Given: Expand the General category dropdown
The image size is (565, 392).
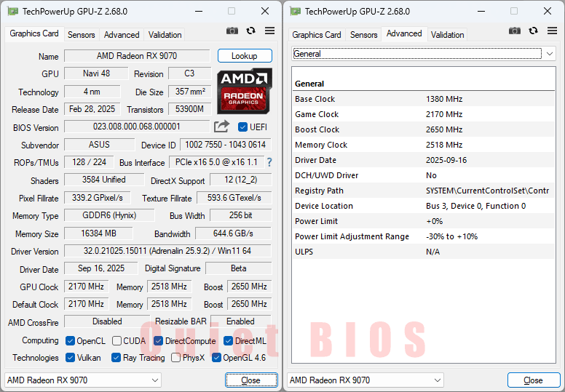Looking at the screenshot, I should point(548,54).
